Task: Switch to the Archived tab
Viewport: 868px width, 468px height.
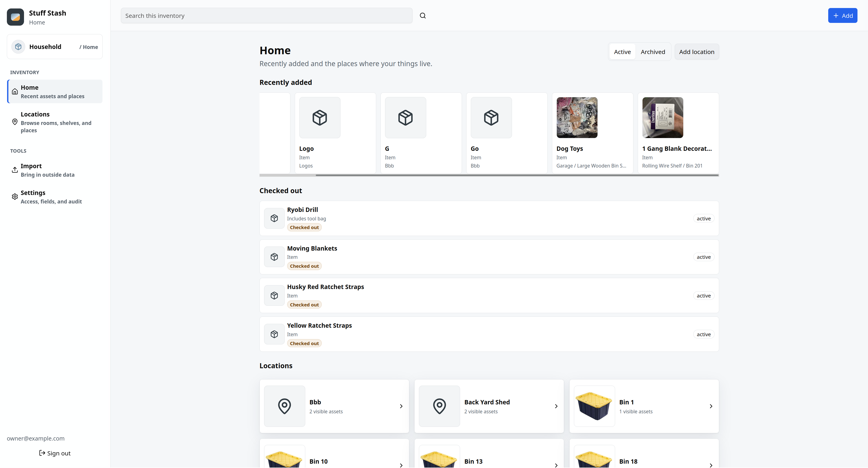Action: [653, 51]
